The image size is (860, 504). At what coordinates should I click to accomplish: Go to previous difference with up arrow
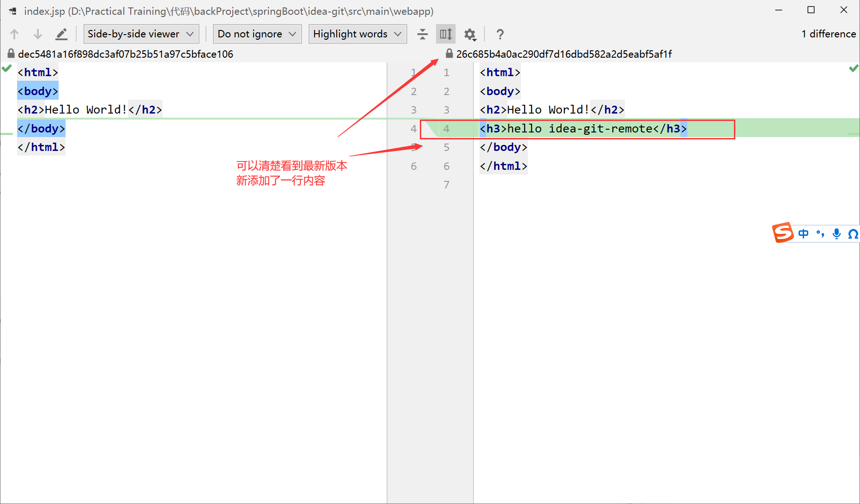tap(14, 34)
